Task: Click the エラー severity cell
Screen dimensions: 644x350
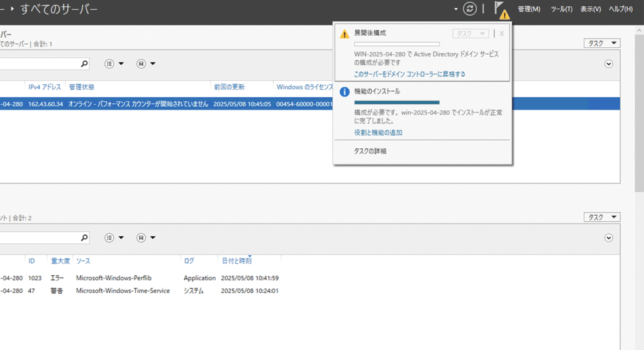Action: pos(57,278)
